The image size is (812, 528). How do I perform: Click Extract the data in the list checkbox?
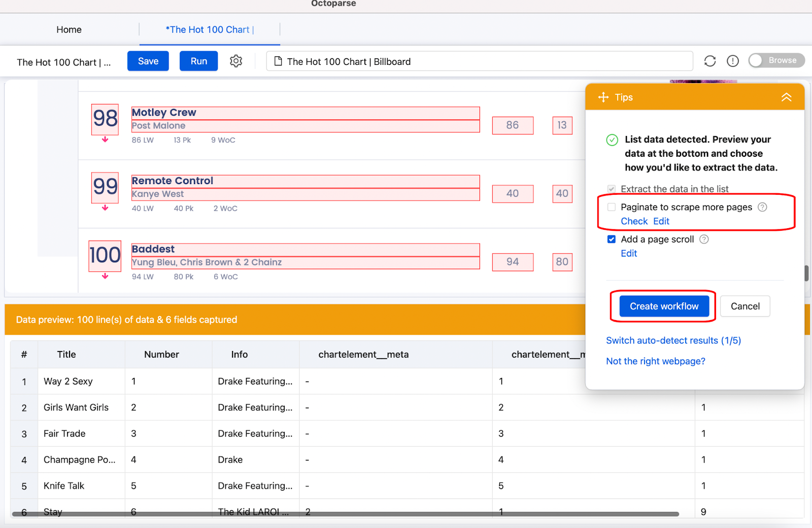point(612,189)
